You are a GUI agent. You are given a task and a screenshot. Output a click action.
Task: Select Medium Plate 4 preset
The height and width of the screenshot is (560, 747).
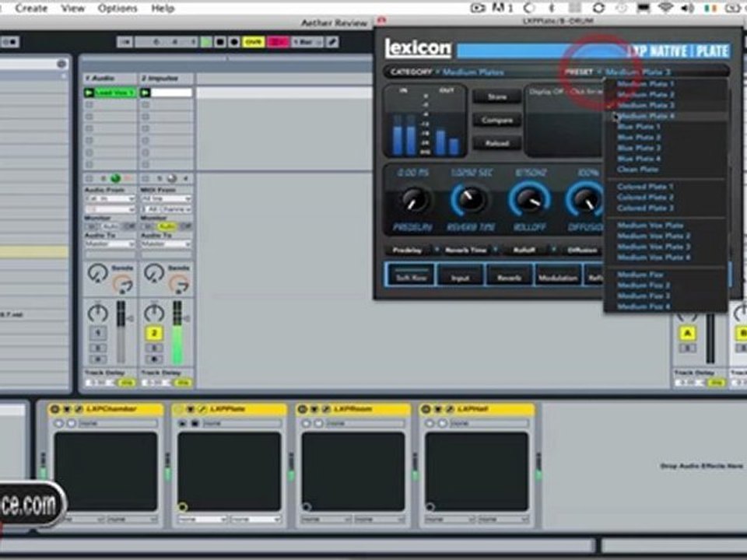665,116
